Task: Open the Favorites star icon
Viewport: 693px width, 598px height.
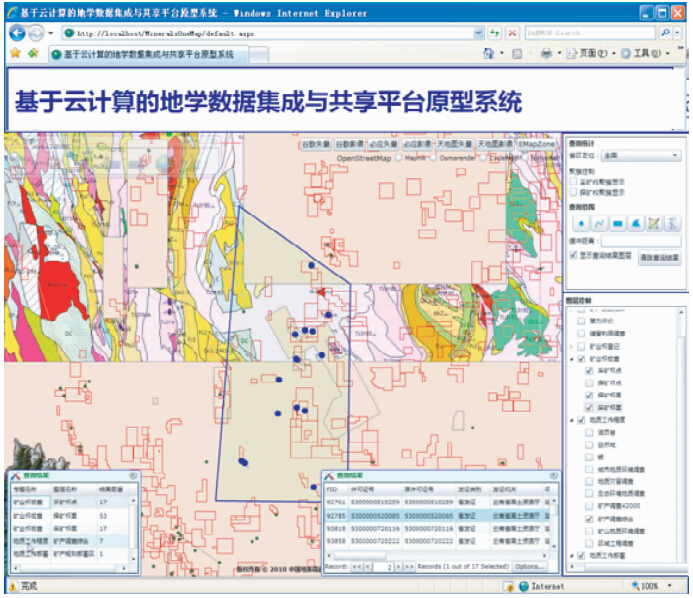Action: click(16, 54)
